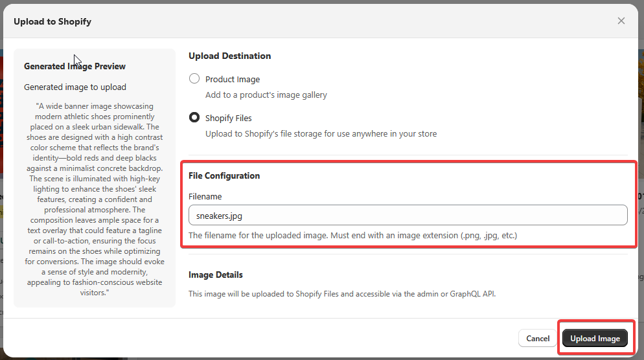Click the "Image Details" heading
This screenshot has width=644, height=360.
tap(216, 275)
